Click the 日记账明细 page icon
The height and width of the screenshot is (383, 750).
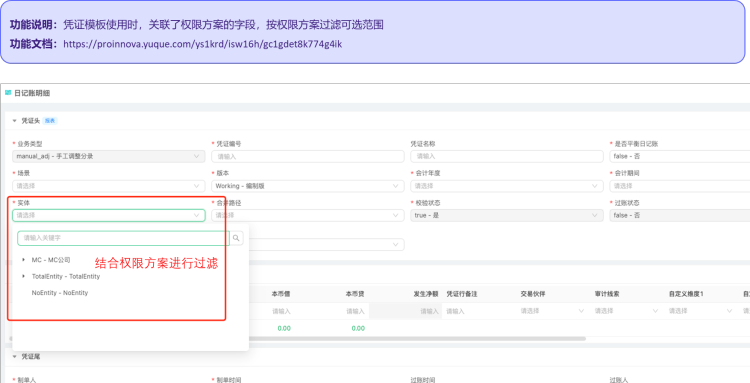(8, 93)
